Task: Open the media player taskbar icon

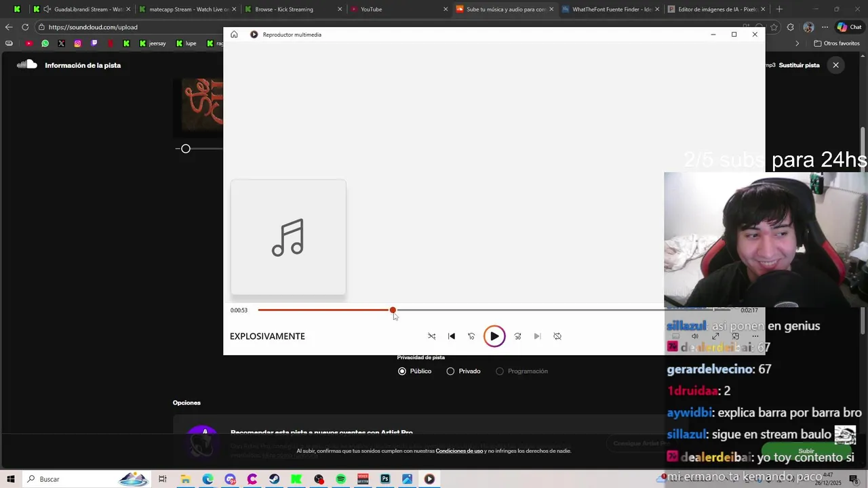Action: click(429, 479)
